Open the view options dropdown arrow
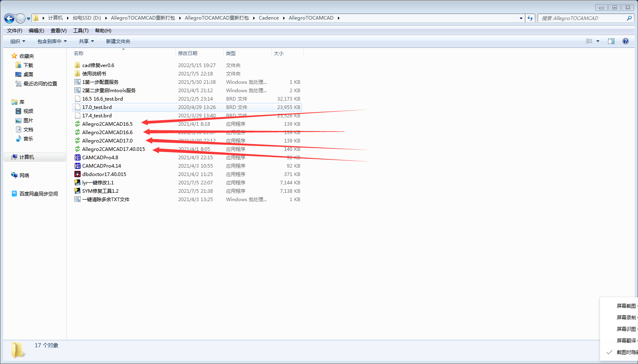Screen dimensions: 638x364 click(x=598, y=41)
